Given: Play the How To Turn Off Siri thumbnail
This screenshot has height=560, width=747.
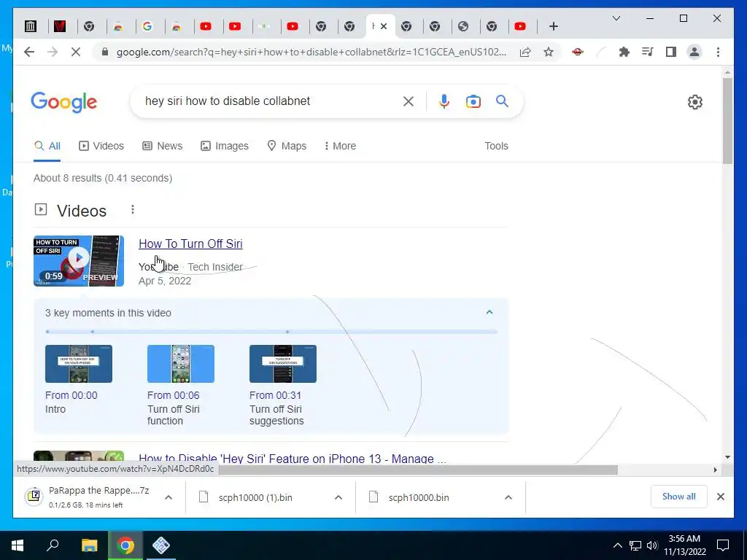Looking at the screenshot, I should click(x=79, y=261).
